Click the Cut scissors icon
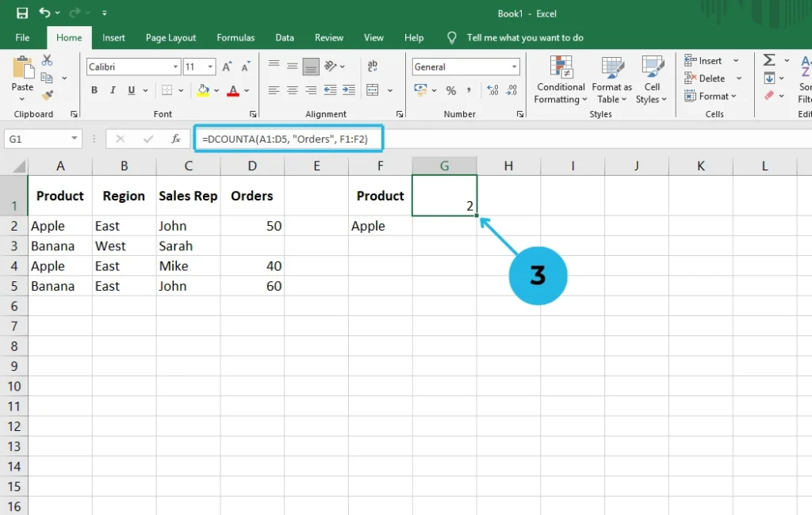This screenshot has height=515, width=812. 47,60
